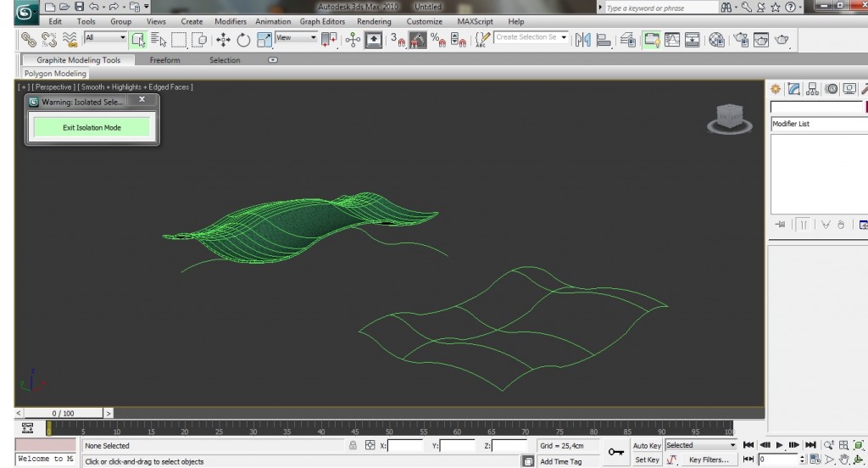Click the Bind to Space Warp icon
868x468 pixels.
coord(70,40)
